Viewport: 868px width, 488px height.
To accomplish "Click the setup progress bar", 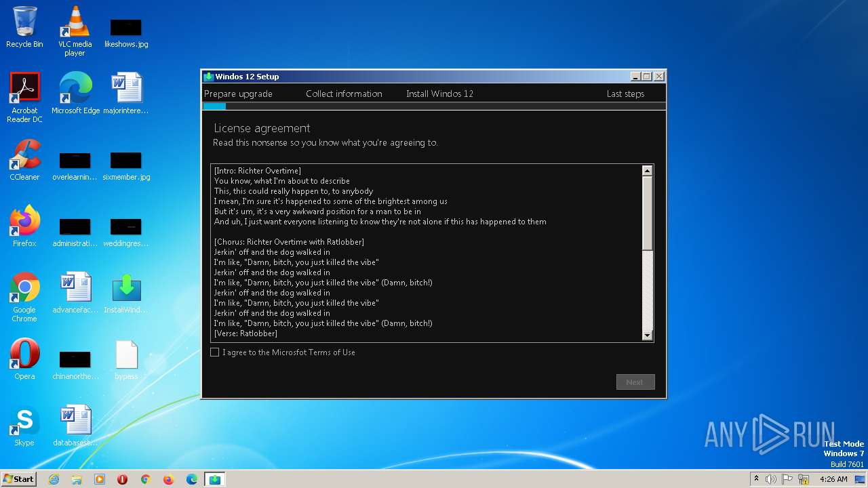I will pos(434,106).
